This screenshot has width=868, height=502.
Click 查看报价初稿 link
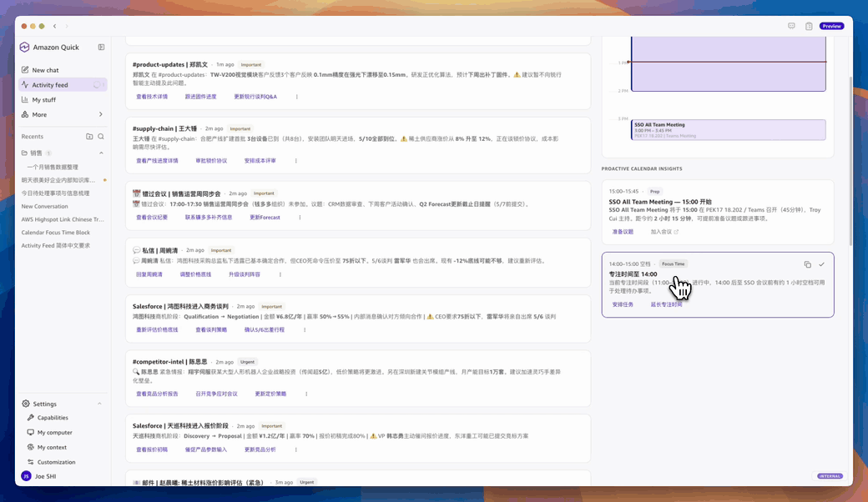[x=152, y=449]
